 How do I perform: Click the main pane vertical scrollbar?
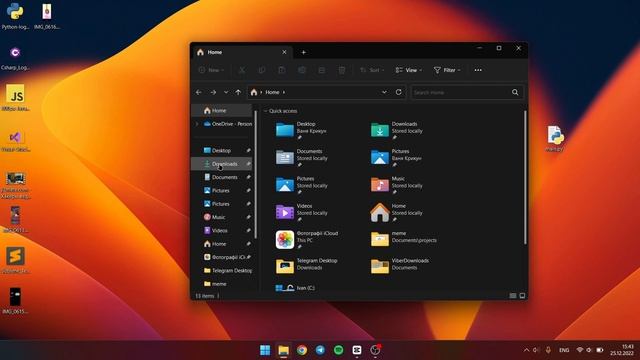(525, 178)
